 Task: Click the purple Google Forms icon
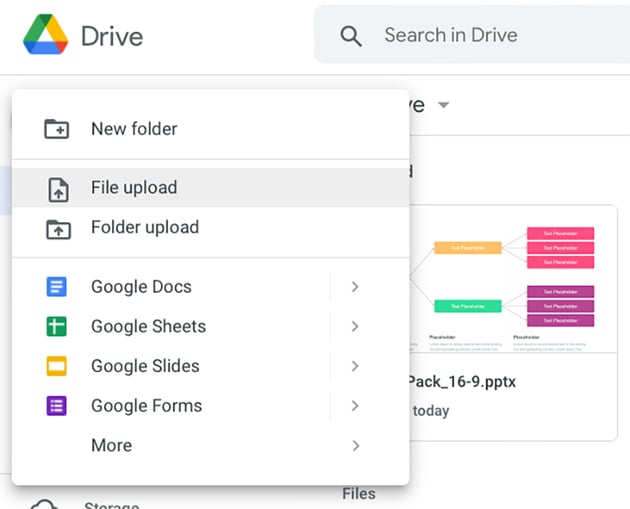click(x=57, y=406)
